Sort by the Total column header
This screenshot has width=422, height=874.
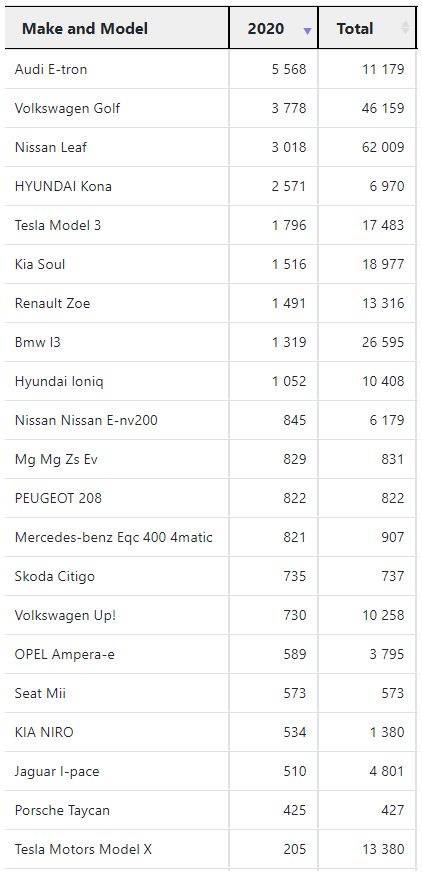(x=367, y=28)
